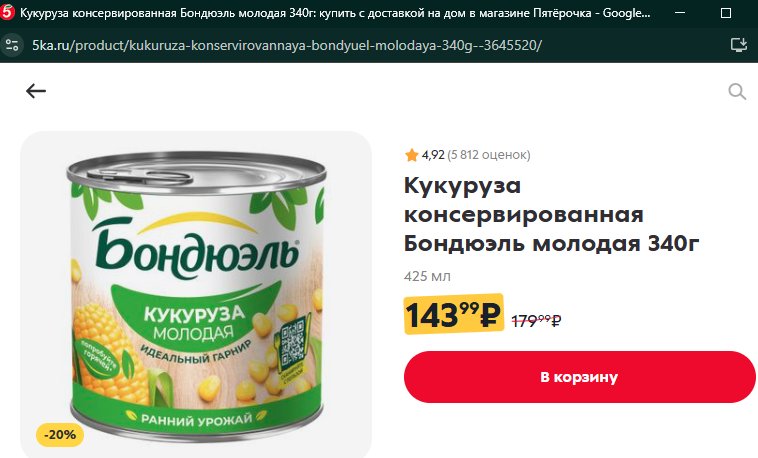This screenshot has width=758, height=458.
Task: Click the Pyaterochka favicon in title bar
Action: (7, 12)
